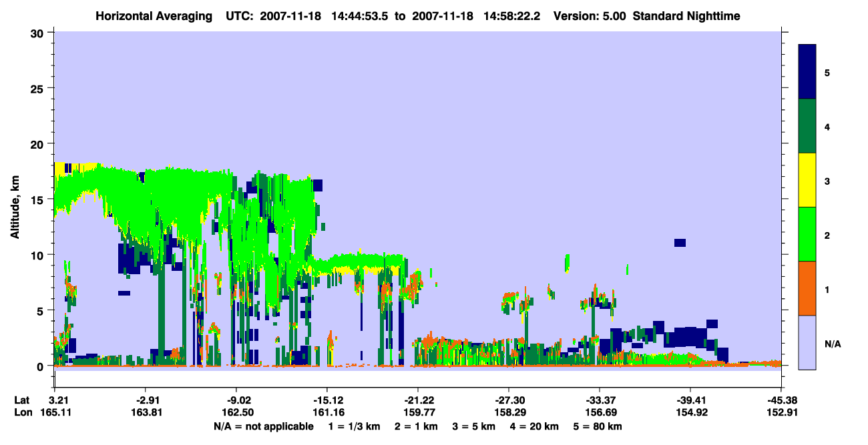This screenshot has height=445, width=868.
Task: Click the lavender N/A colorbar swatch
Action: pos(807,342)
